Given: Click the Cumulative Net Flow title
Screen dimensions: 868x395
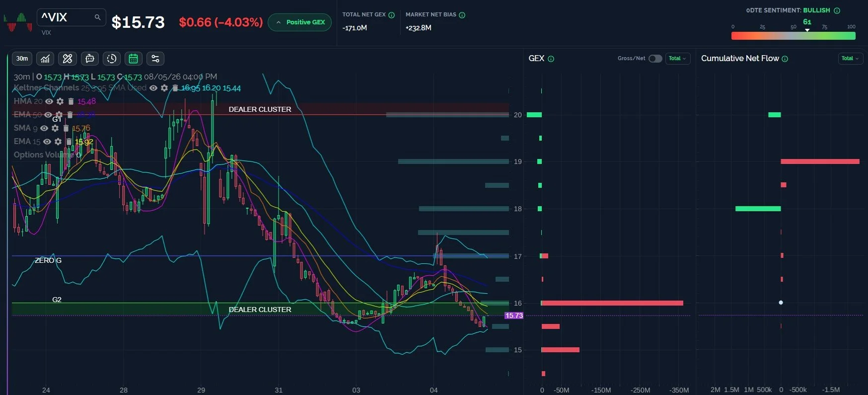Looking at the screenshot, I should [740, 59].
